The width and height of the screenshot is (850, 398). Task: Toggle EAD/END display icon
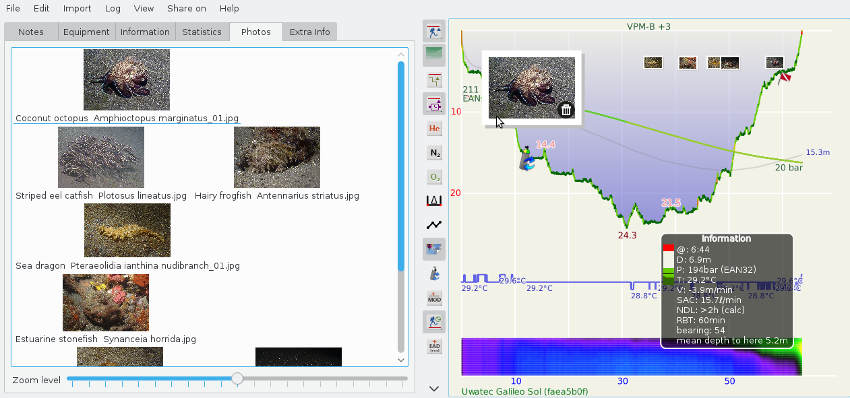[434, 346]
